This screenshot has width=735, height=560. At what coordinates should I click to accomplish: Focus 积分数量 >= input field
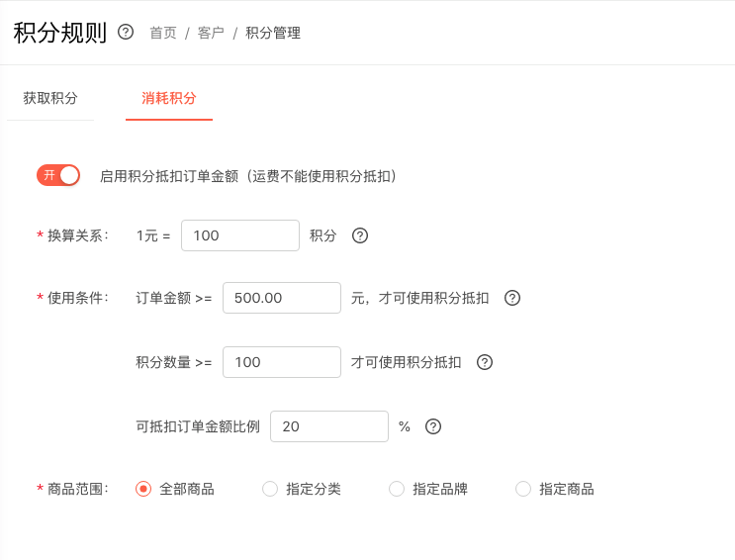pos(282,362)
